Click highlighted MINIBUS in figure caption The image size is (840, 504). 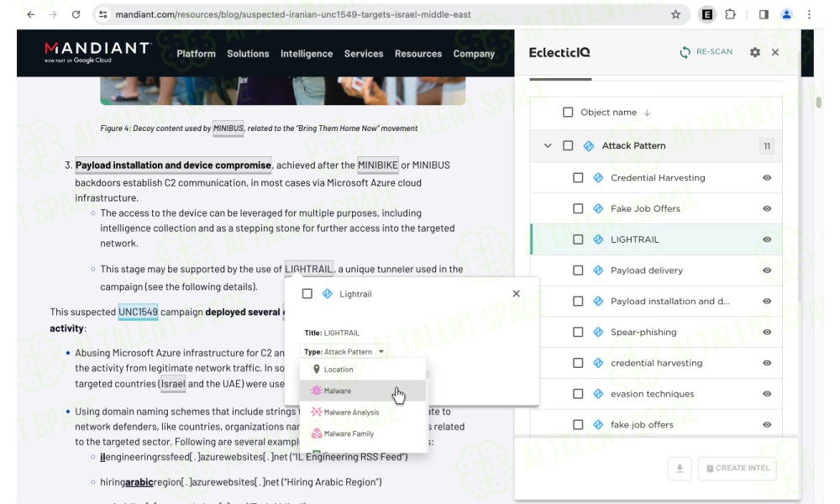(228, 129)
